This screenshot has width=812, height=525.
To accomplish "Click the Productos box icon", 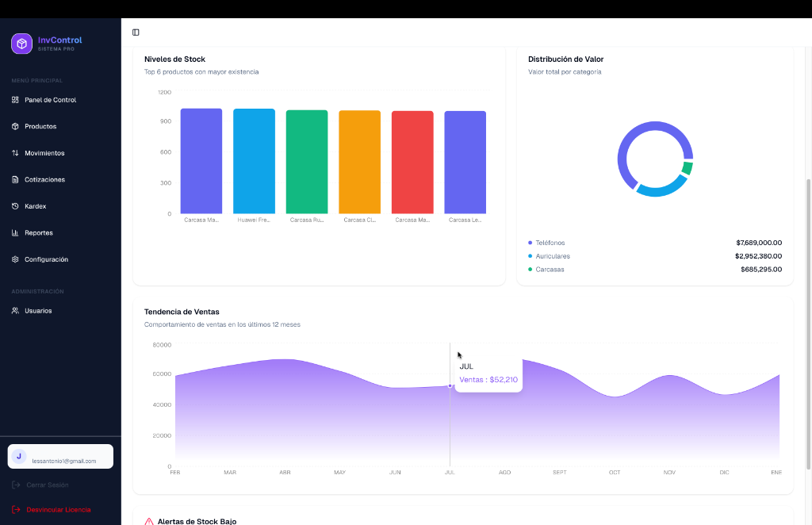I will point(15,127).
